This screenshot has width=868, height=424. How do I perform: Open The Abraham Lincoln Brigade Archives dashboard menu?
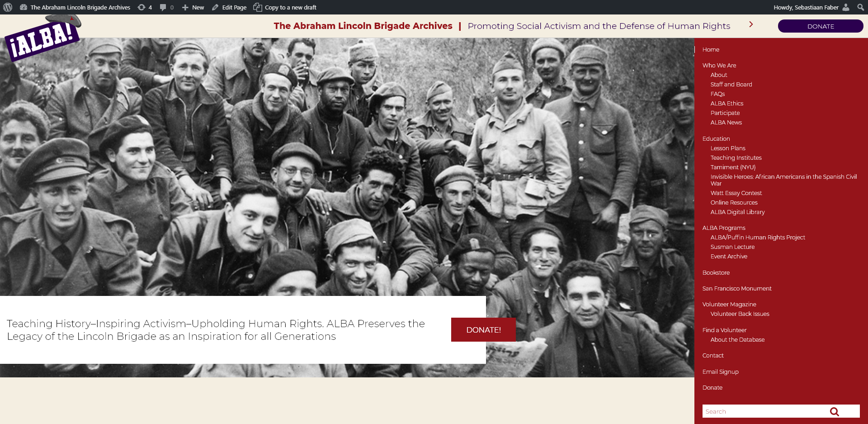tap(75, 7)
